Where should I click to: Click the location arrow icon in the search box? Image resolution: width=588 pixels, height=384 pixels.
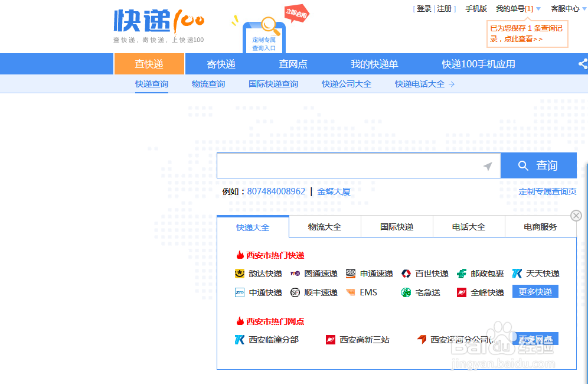tap(488, 165)
